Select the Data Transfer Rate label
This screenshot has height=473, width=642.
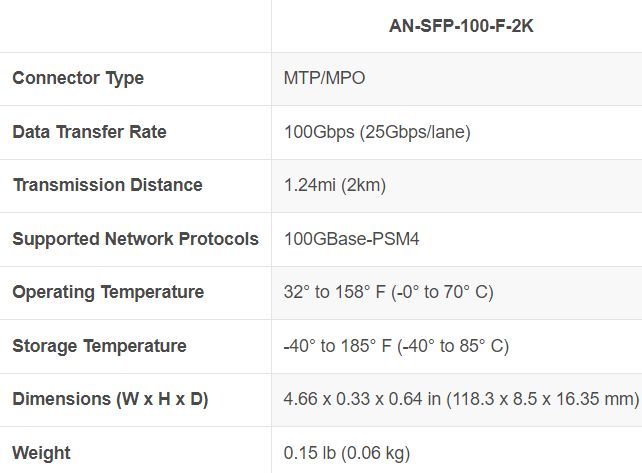[x=89, y=132]
